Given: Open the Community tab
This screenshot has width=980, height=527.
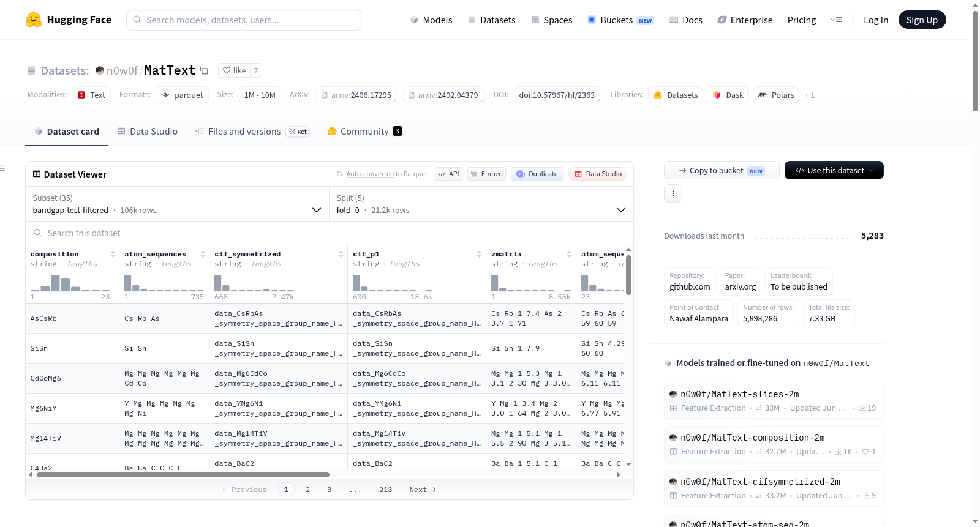Looking at the screenshot, I should (365, 131).
